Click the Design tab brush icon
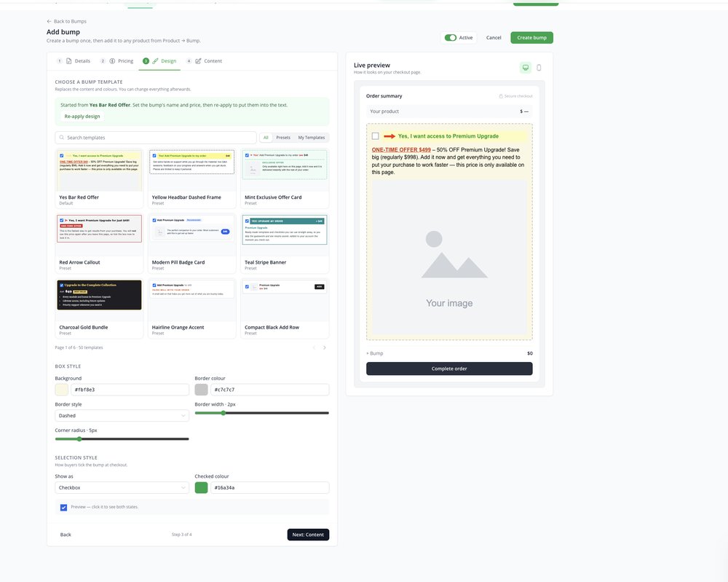 point(156,61)
